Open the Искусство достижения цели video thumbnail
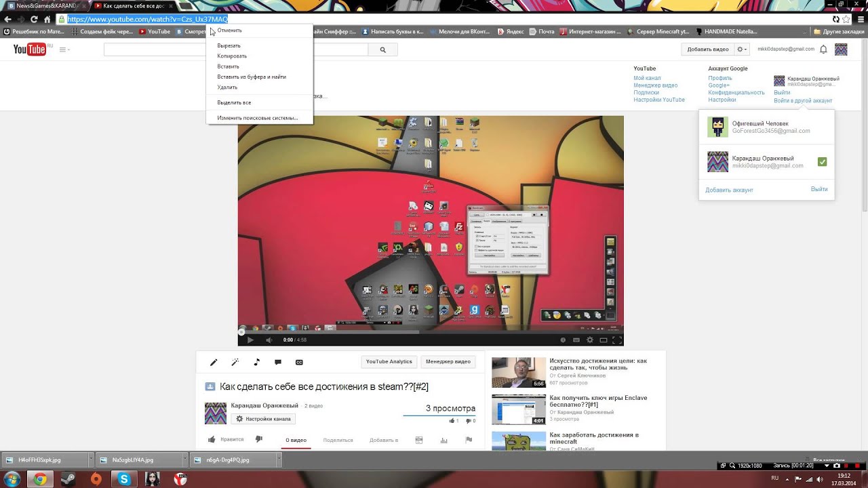This screenshot has height=488, width=868. [519, 373]
